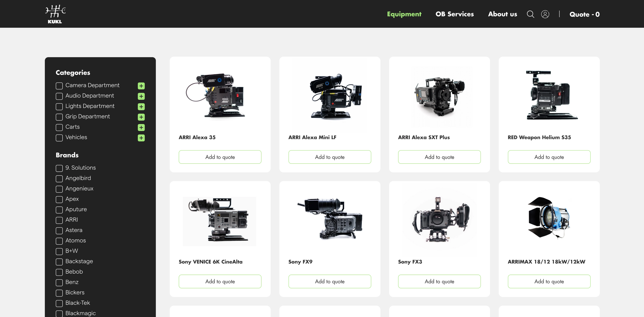644x317 pixels.
Task: Check the Lights Department checkbox
Action: (x=59, y=107)
